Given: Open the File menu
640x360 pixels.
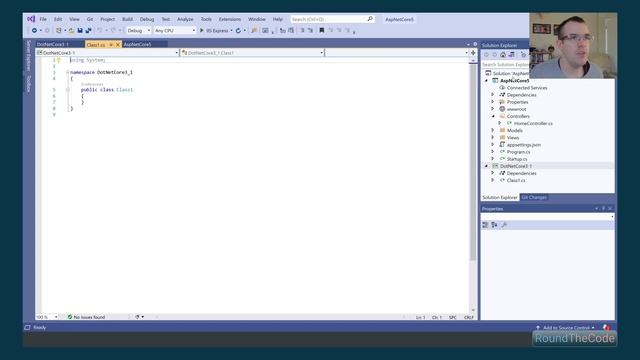Looking at the screenshot, I should click(x=43, y=19).
